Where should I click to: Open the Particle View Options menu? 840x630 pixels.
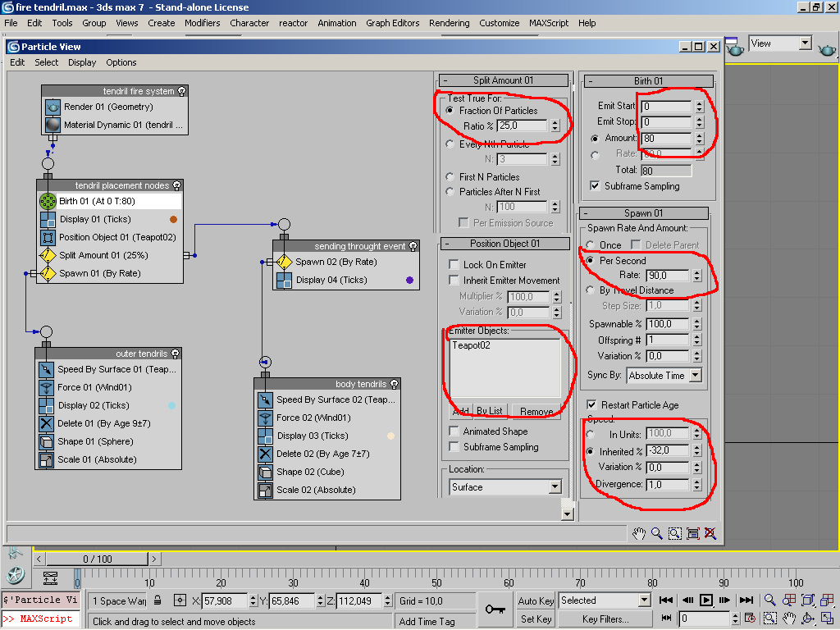click(121, 62)
